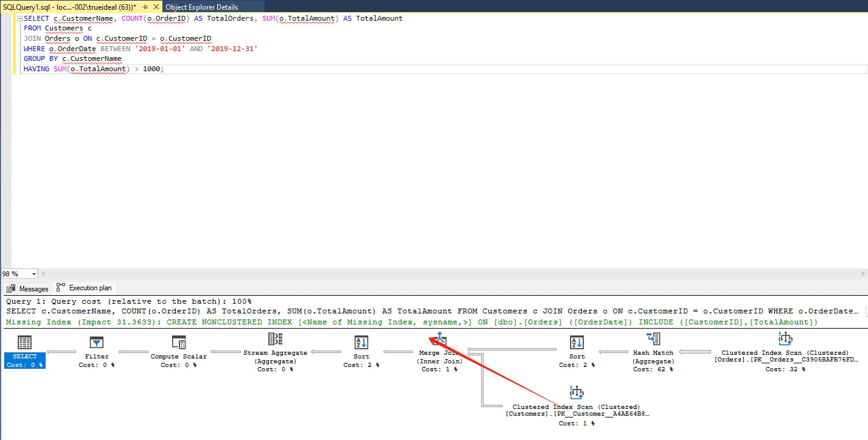Click the Sort operator right of Merge Join
The width and height of the screenshot is (868, 440).
pos(577,343)
